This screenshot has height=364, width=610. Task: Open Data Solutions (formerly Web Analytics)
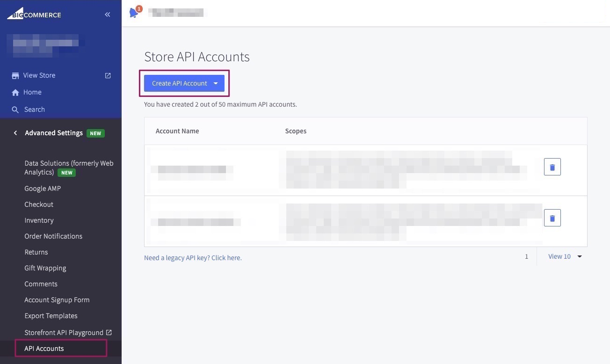click(x=69, y=167)
